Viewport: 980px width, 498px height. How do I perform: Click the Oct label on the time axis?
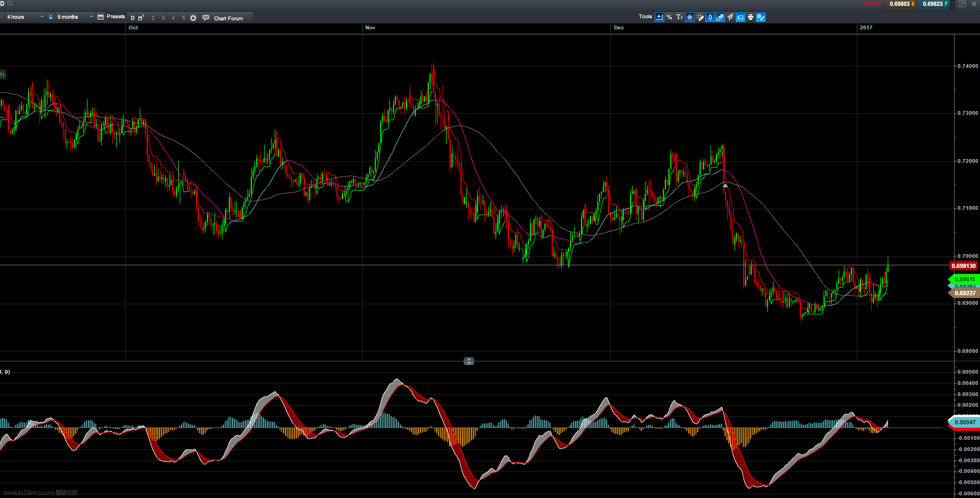133,28
